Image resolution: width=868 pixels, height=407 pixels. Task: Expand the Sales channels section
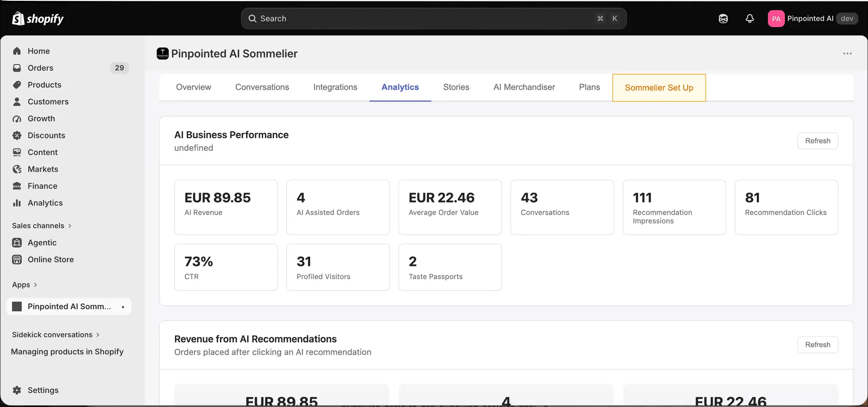tap(42, 226)
